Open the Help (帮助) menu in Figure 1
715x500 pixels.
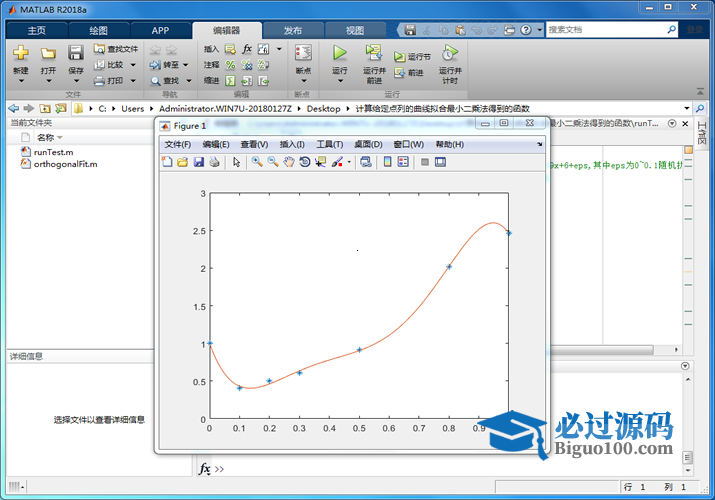click(x=450, y=144)
